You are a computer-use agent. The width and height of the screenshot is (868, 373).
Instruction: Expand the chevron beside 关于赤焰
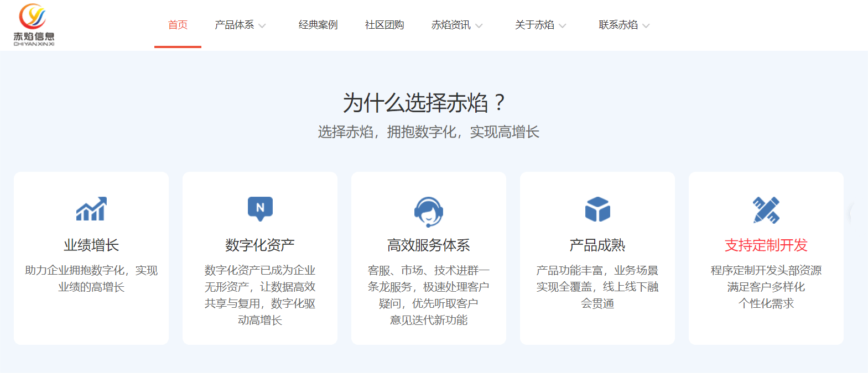(563, 26)
